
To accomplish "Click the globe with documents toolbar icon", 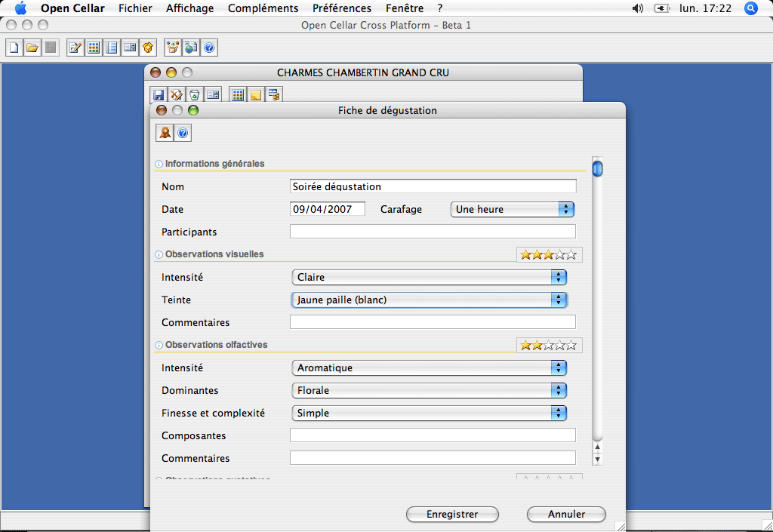I will (191, 48).
